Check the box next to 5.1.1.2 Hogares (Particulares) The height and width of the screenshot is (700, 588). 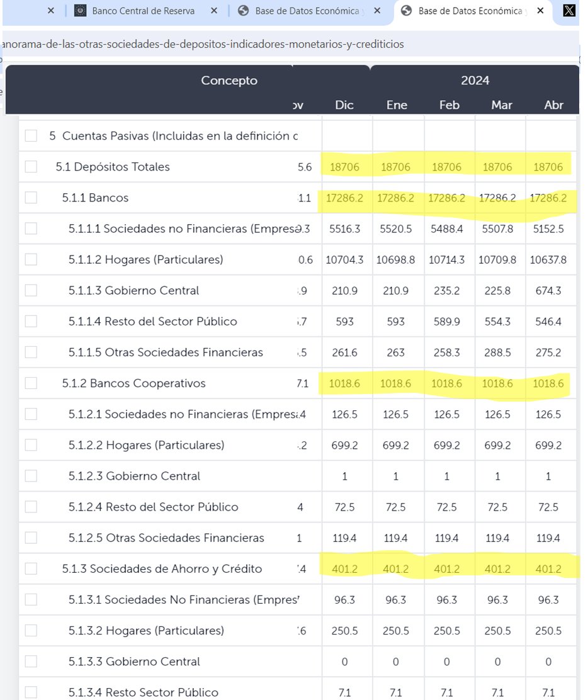(x=30, y=259)
